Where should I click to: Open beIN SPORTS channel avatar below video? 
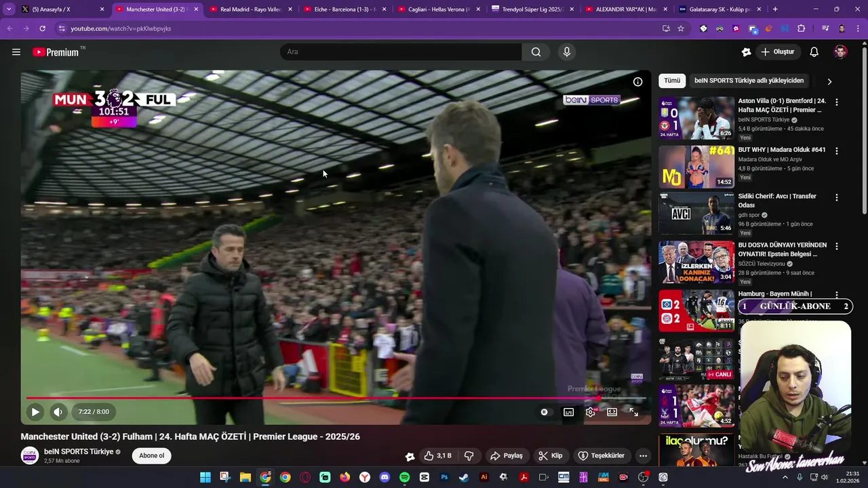pos(30,455)
